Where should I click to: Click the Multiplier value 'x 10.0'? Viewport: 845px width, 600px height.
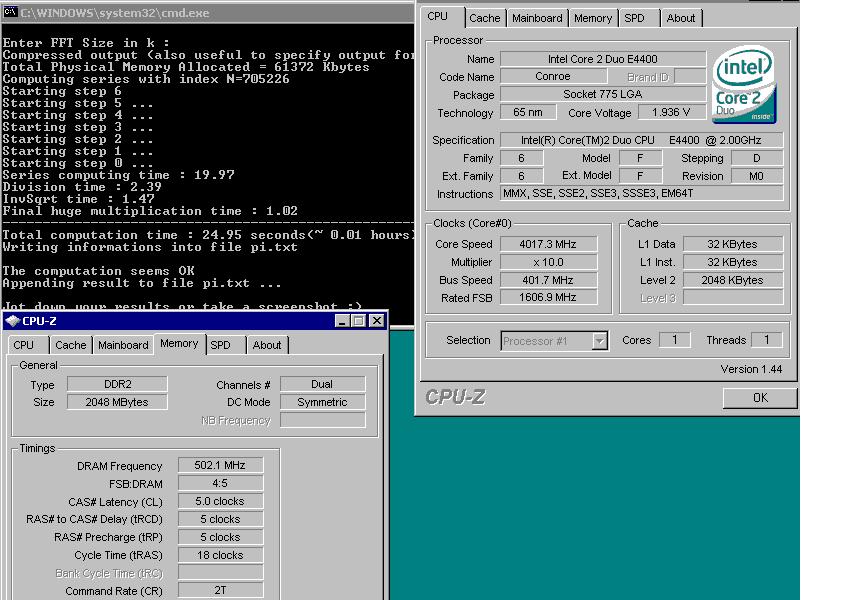tap(548, 262)
